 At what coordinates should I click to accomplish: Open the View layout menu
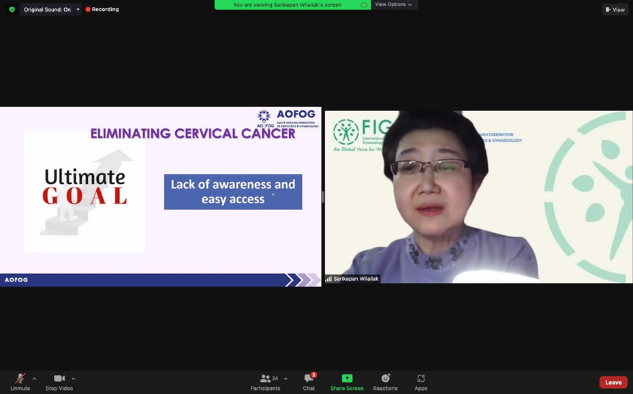pos(615,9)
